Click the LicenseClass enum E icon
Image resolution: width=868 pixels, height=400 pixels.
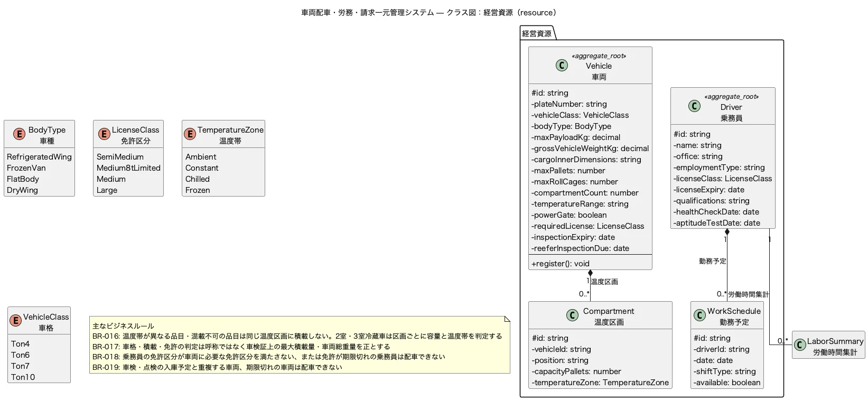click(104, 134)
